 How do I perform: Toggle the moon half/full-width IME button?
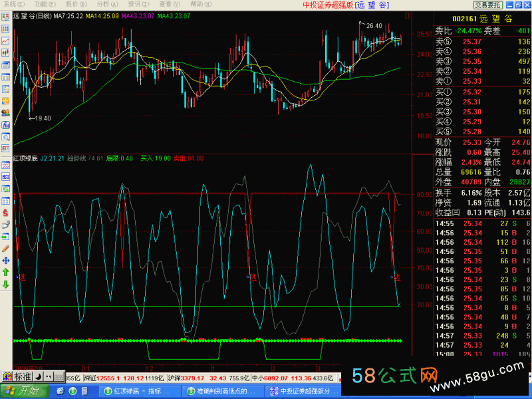coord(39,376)
